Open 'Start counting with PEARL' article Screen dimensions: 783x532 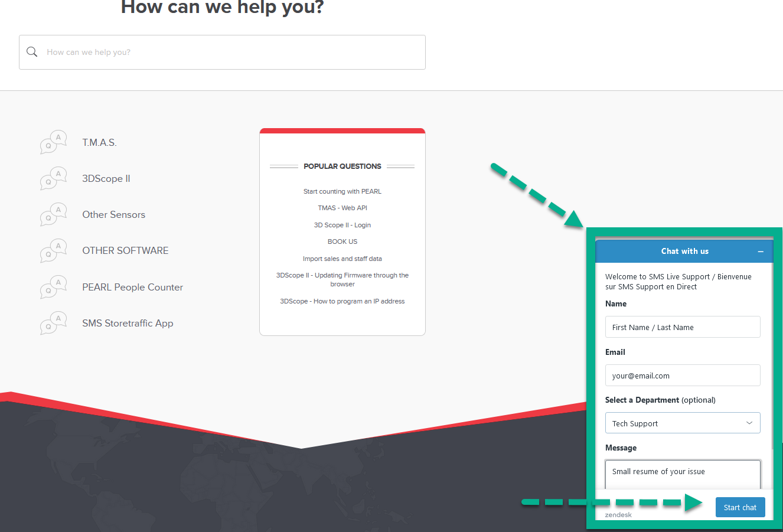342,191
